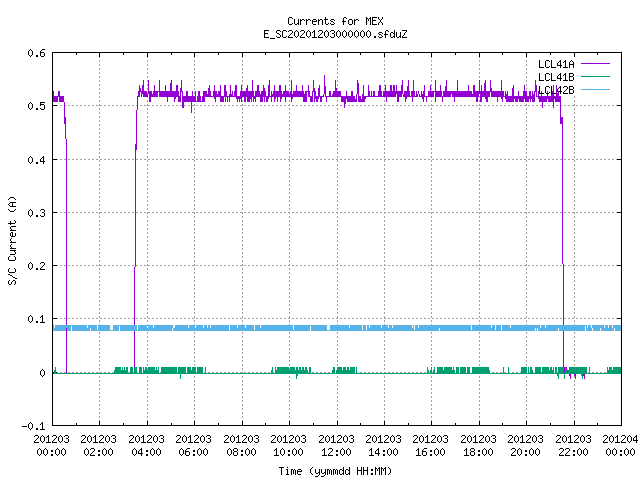Click the 0.4 y-axis tick value
The width and height of the screenshot is (640, 480).
click(36, 160)
